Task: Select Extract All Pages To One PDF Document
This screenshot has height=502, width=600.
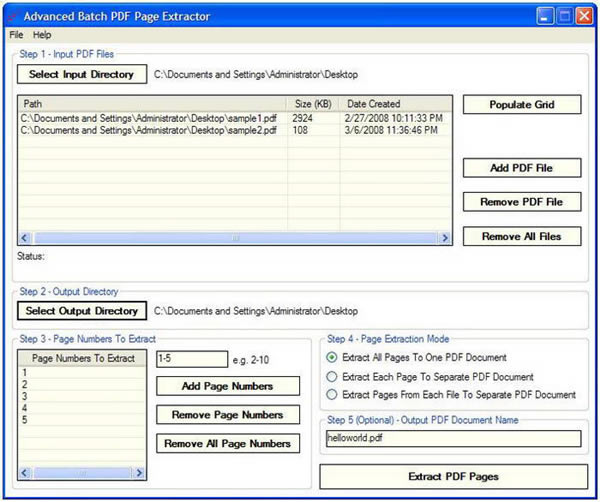Action: (x=333, y=358)
